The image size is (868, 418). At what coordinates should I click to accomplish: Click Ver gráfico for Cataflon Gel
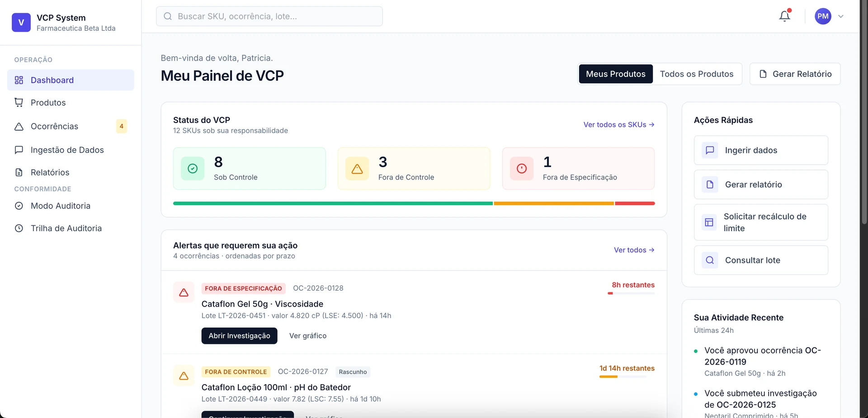click(307, 336)
